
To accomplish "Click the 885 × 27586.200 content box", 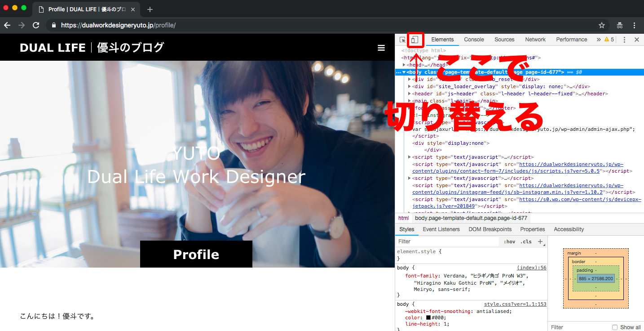I will coord(596,279).
